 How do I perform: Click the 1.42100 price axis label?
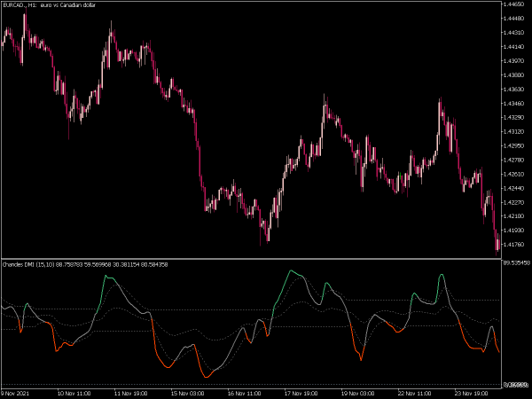(513, 216)
